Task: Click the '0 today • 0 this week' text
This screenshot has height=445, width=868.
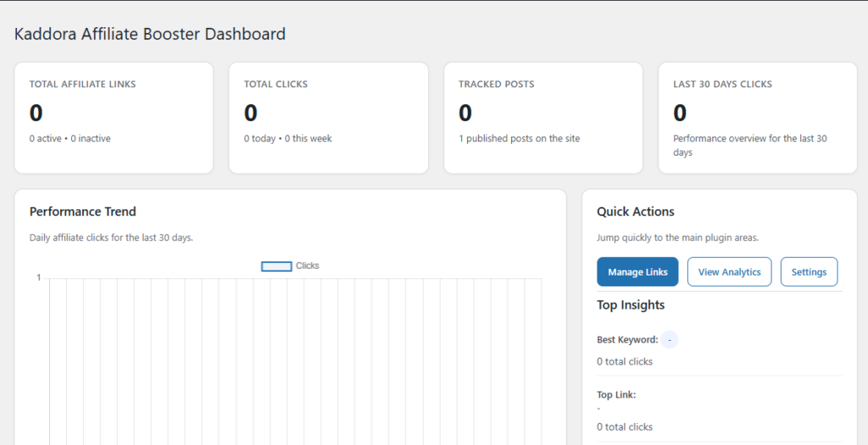Action: click(x=287, y=138)
